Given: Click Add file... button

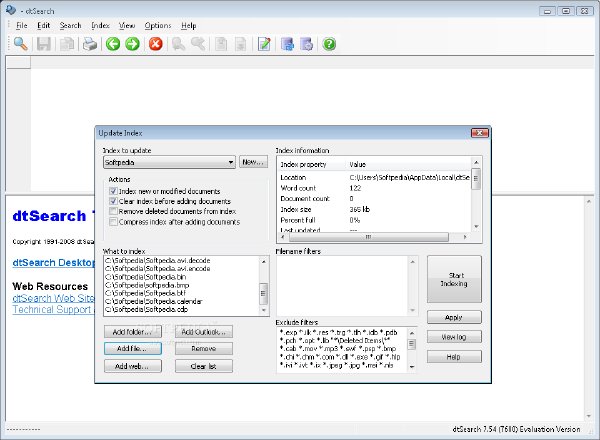Looking at the screenshot, I should 133,349.
